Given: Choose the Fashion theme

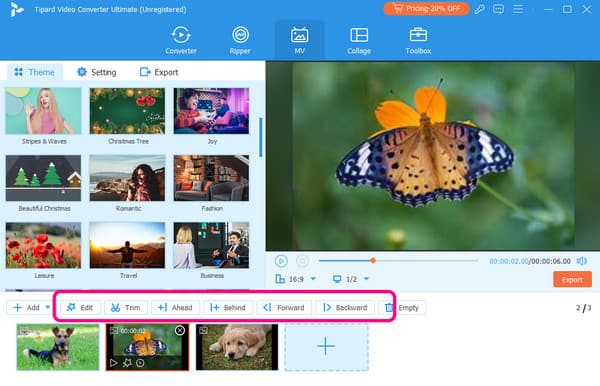Looking at the screenshot, I should tap(211, 178).
